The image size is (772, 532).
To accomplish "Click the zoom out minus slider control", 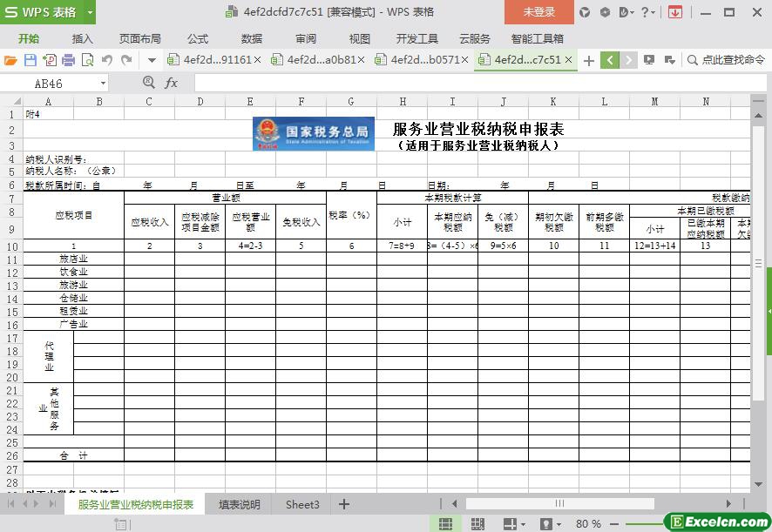I will coord(616,524).
